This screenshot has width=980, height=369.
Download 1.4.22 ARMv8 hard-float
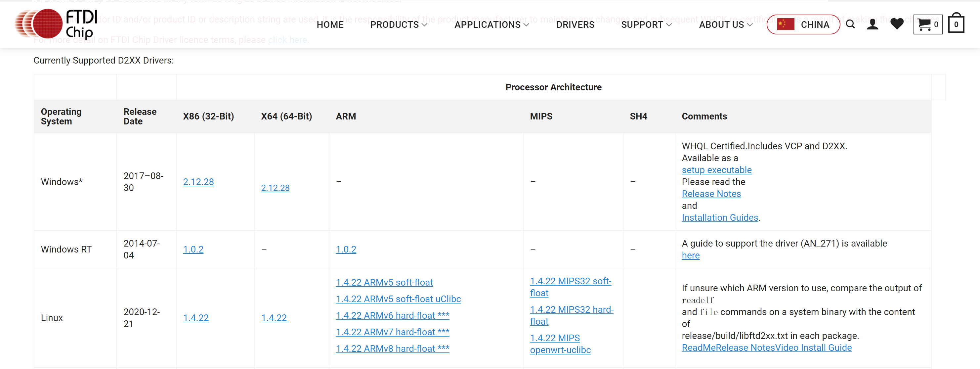pyautogui.click(x=392, y=349)
